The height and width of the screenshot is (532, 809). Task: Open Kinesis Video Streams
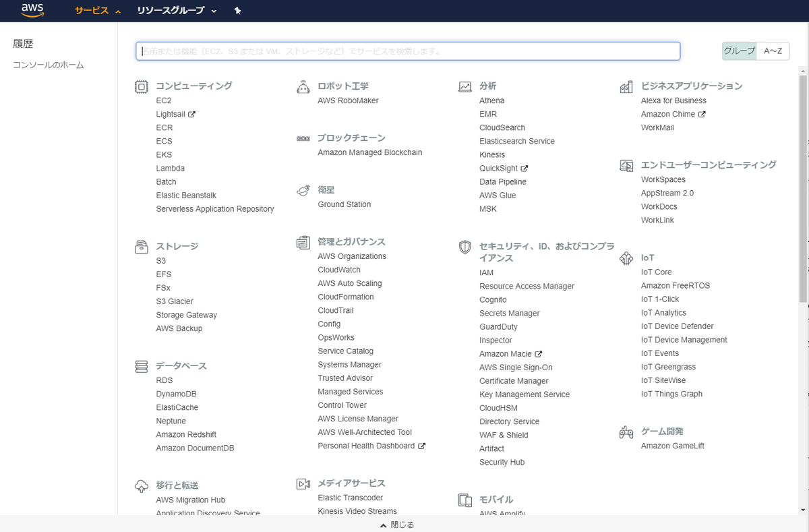(x=357, y=511)
